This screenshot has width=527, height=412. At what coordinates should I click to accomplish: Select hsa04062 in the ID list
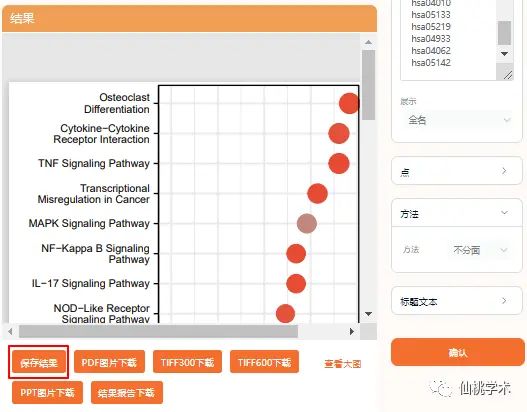pos(431,51)
